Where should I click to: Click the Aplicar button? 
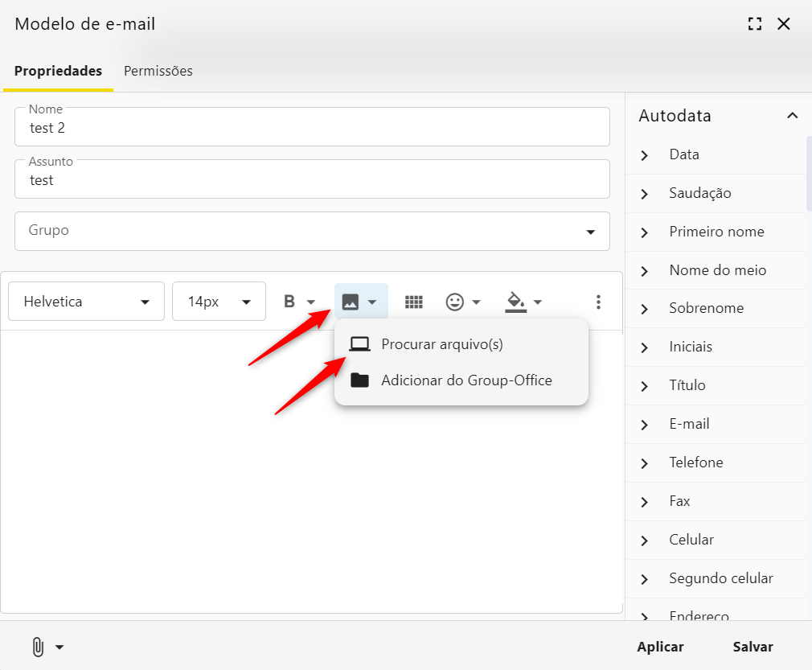click(x=660, y=647)
